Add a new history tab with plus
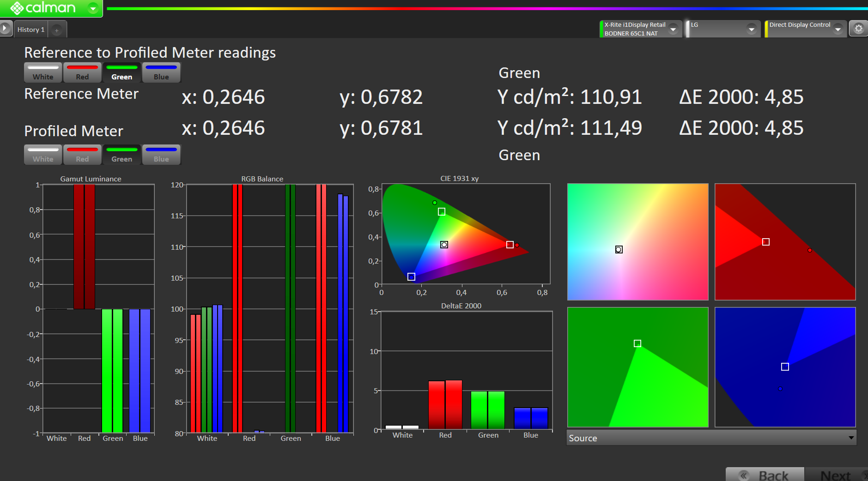The height and width of the screenshot is (481, 868). point(57,30)
